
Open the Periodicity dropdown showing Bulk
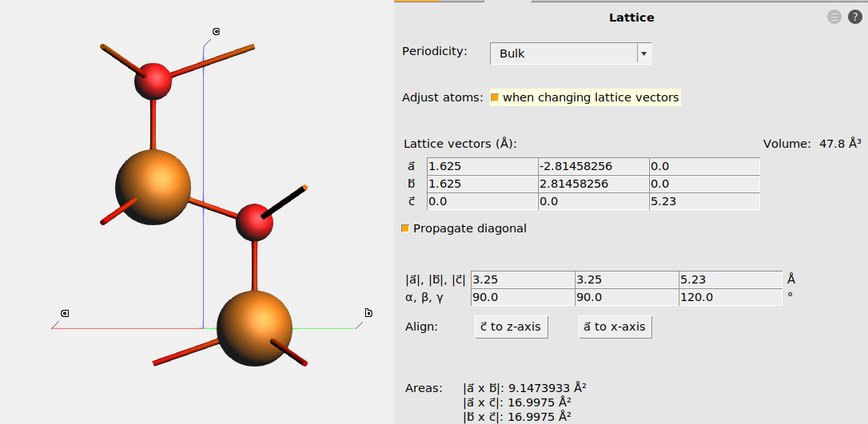[x=563, y=53]
